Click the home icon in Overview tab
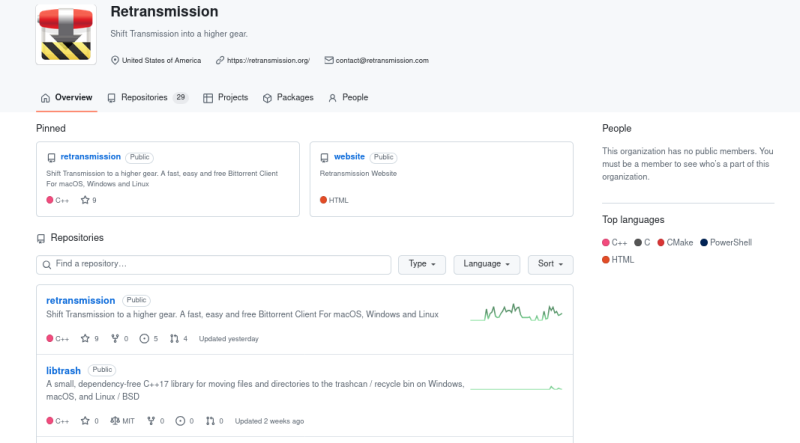The width and height of the screenshot is (800, 443). coord(45,98)
